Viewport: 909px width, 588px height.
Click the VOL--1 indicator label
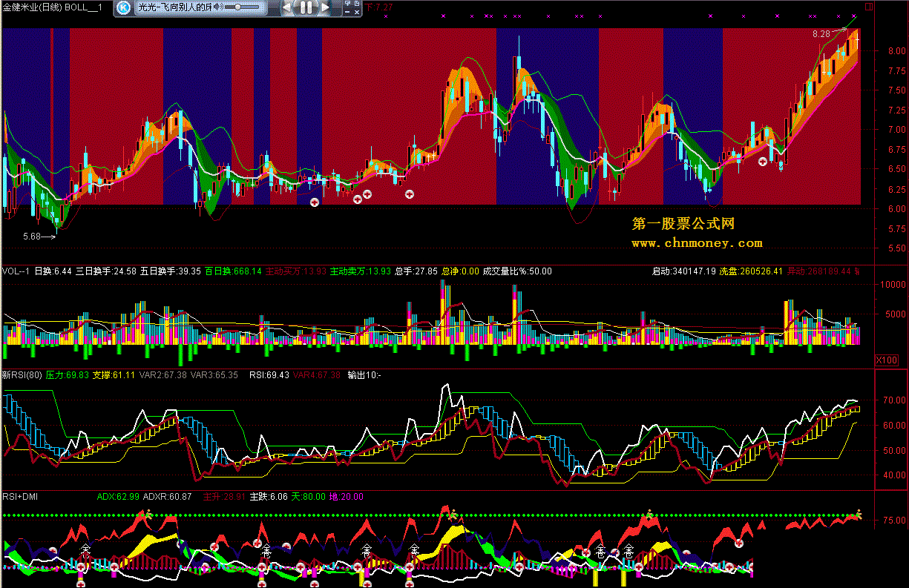[16, 271]
